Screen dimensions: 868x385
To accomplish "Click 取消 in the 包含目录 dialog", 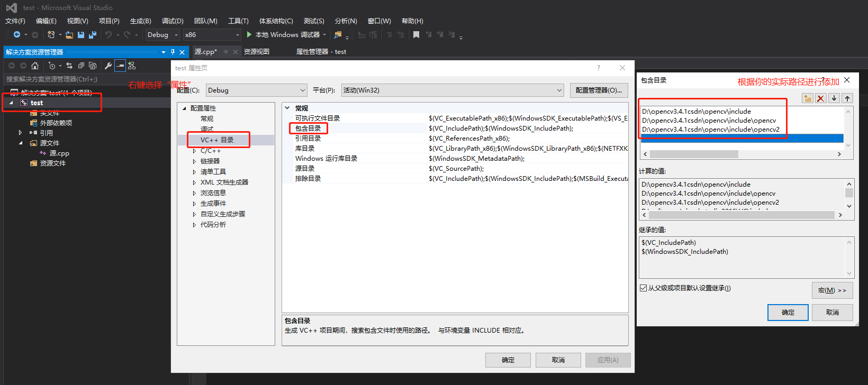I will (x=833, y=313).
